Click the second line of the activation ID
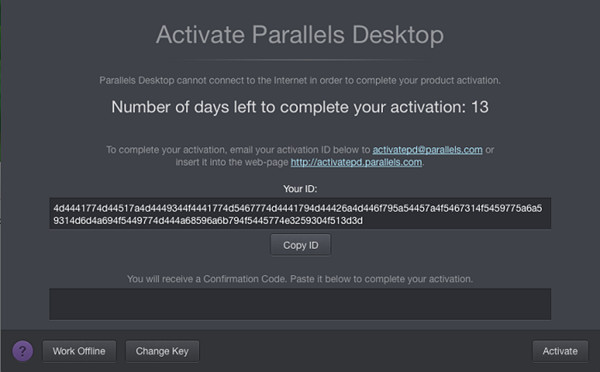 (208, 221)
